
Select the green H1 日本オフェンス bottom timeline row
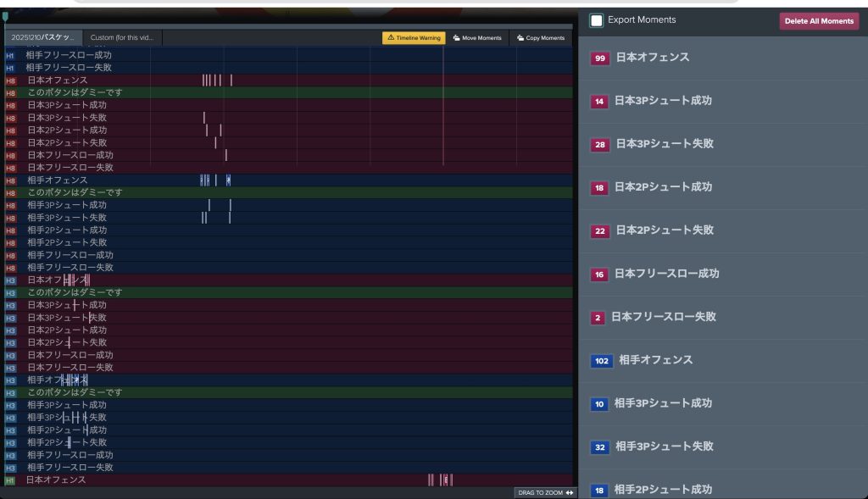pos(56,480)
